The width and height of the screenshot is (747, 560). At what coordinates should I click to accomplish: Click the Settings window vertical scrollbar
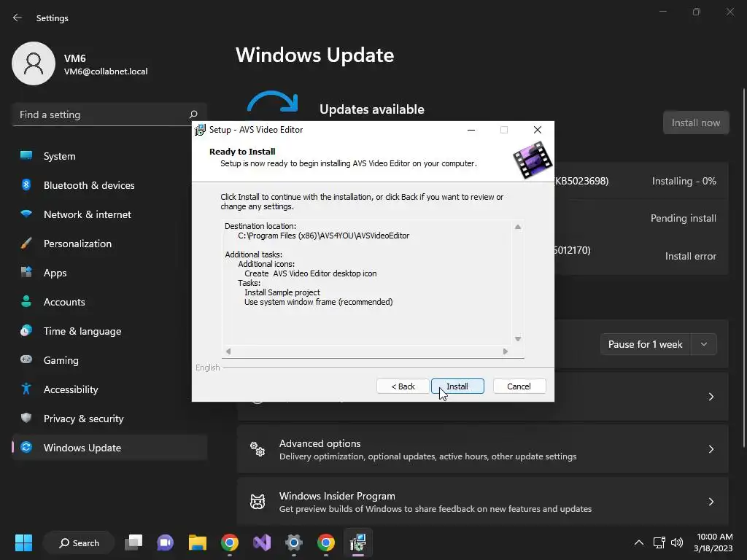click(743, 268)
